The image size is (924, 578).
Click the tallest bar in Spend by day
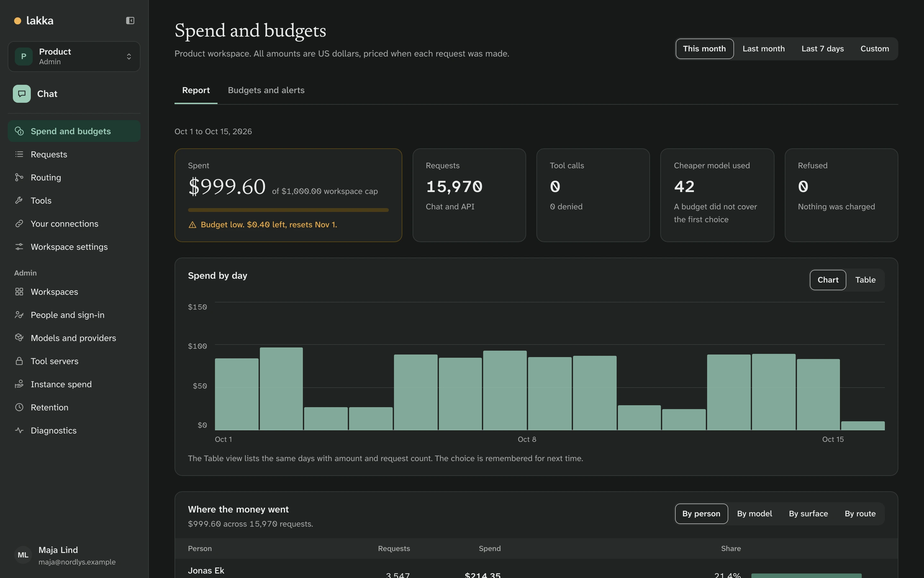click(x=281, y=389)
